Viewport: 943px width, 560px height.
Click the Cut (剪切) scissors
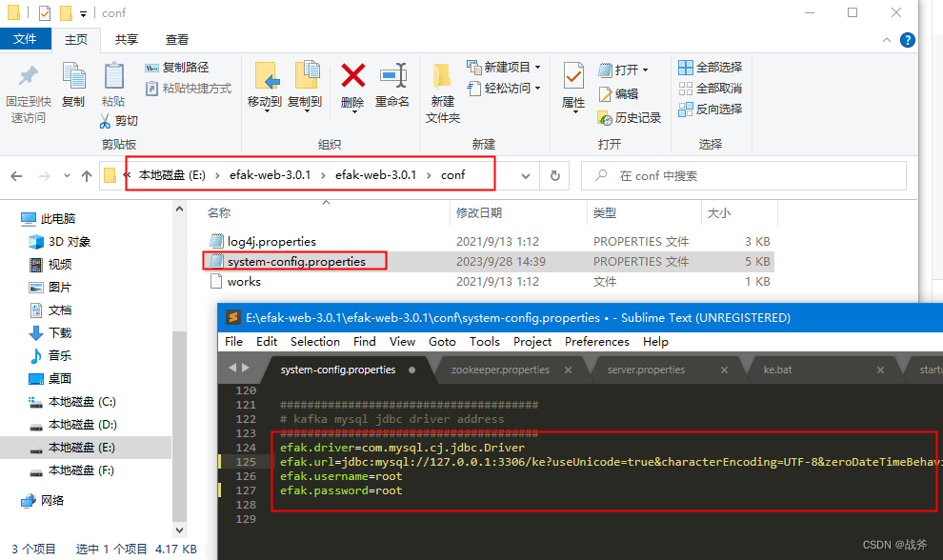tap(118, 121)
